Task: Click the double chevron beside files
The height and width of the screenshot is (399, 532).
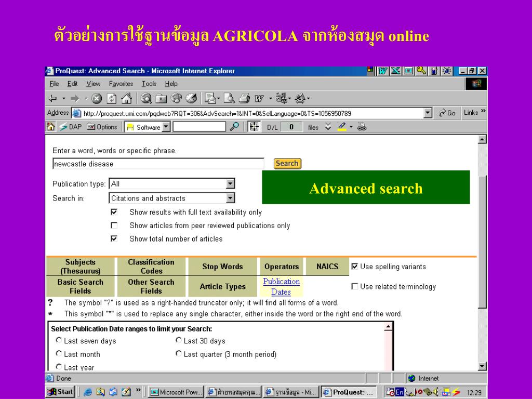Action: 328,127
